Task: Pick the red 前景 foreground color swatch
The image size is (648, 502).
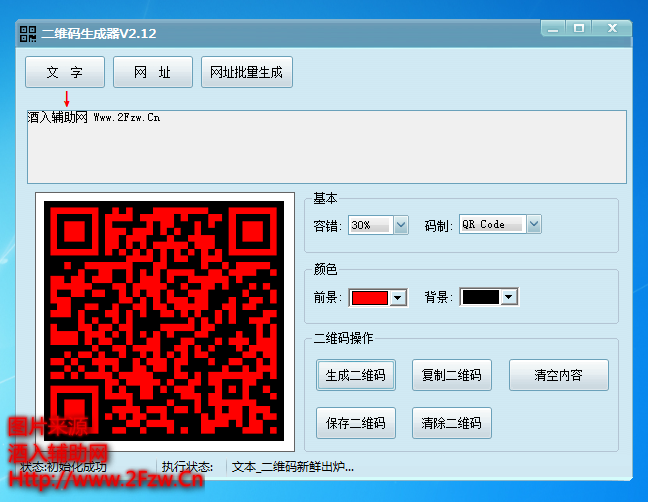Action: (369, 298)
